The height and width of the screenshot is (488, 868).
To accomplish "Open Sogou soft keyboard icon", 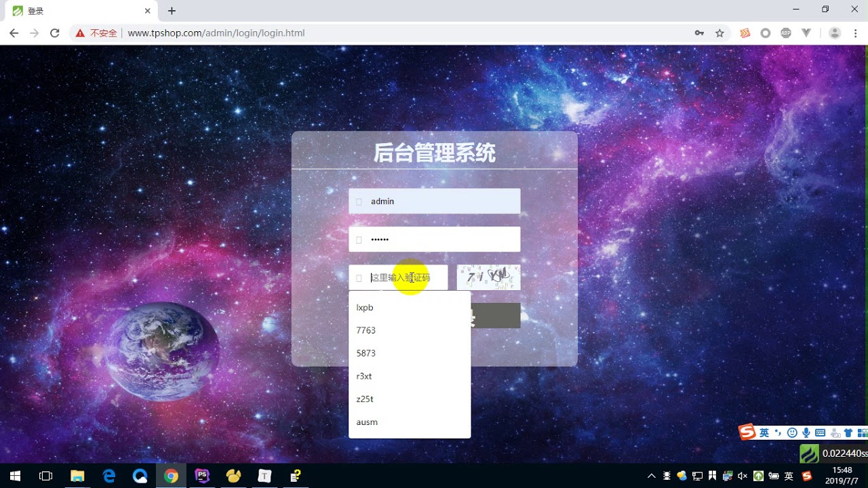I will [820, 432].
